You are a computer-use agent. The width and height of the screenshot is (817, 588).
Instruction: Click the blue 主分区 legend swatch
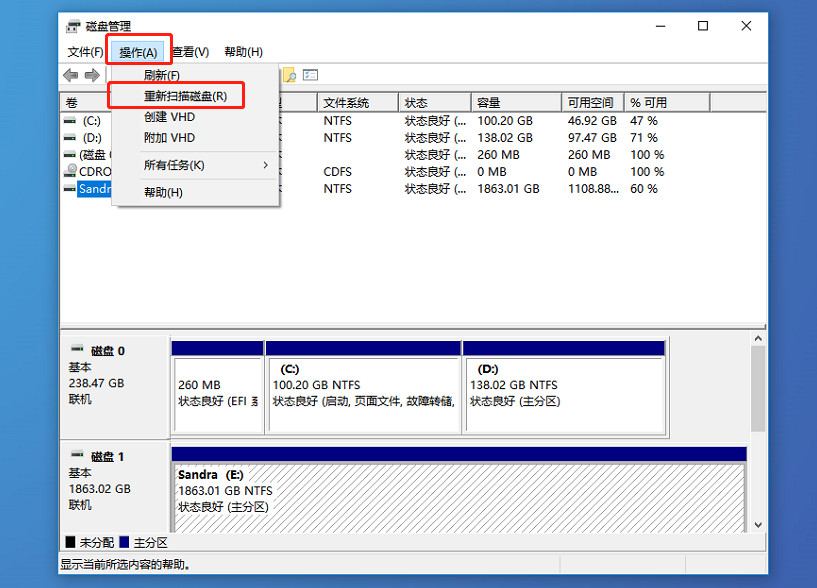124,542
